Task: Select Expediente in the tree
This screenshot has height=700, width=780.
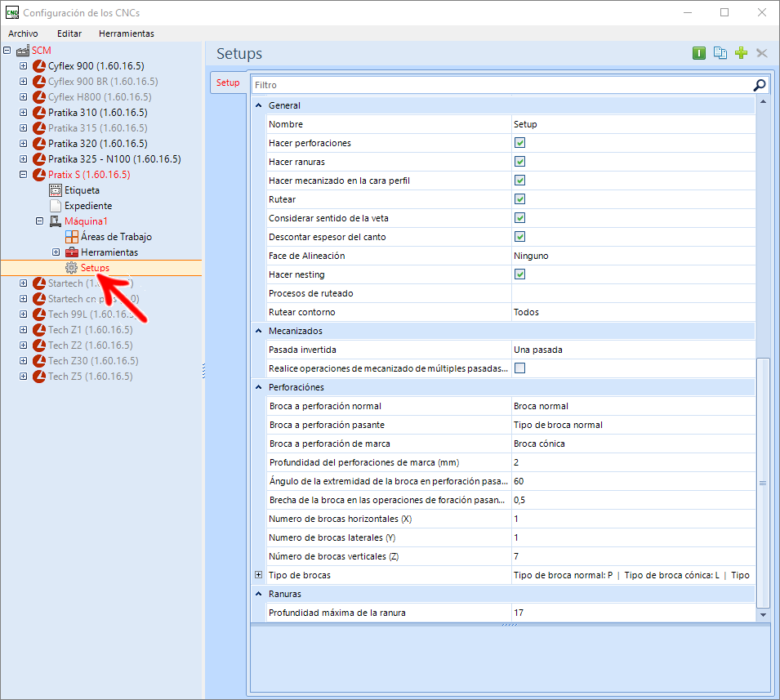Action: 88,206
